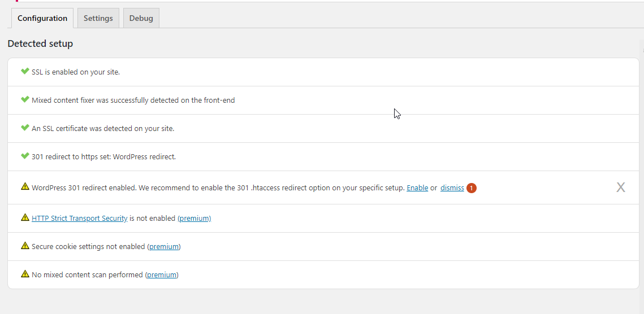
Task: Click the checkmark next to Mixed content fixer
Action: (x=25, y=100)
